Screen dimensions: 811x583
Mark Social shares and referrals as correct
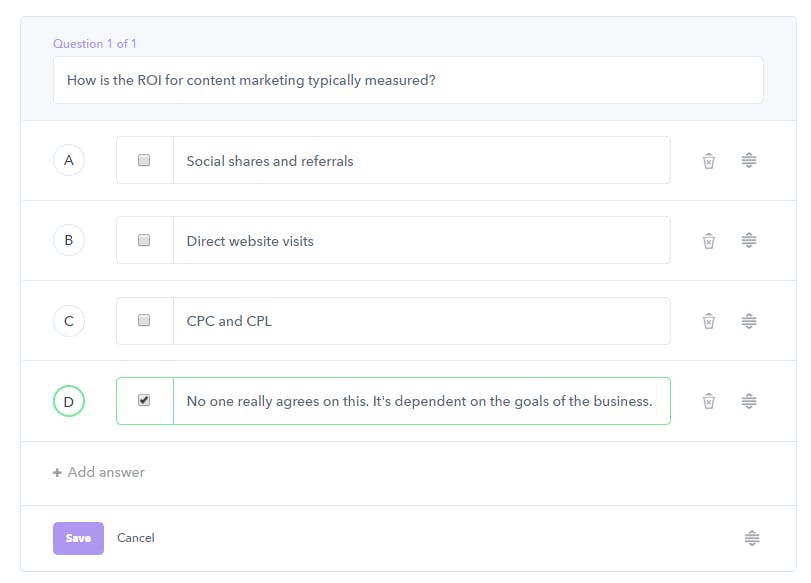(144, 160)
